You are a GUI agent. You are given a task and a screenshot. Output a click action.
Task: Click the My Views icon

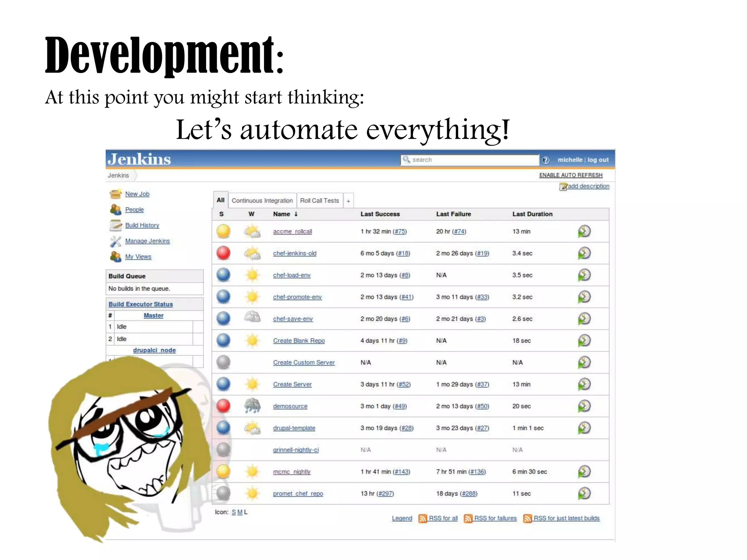coord(116,257)
